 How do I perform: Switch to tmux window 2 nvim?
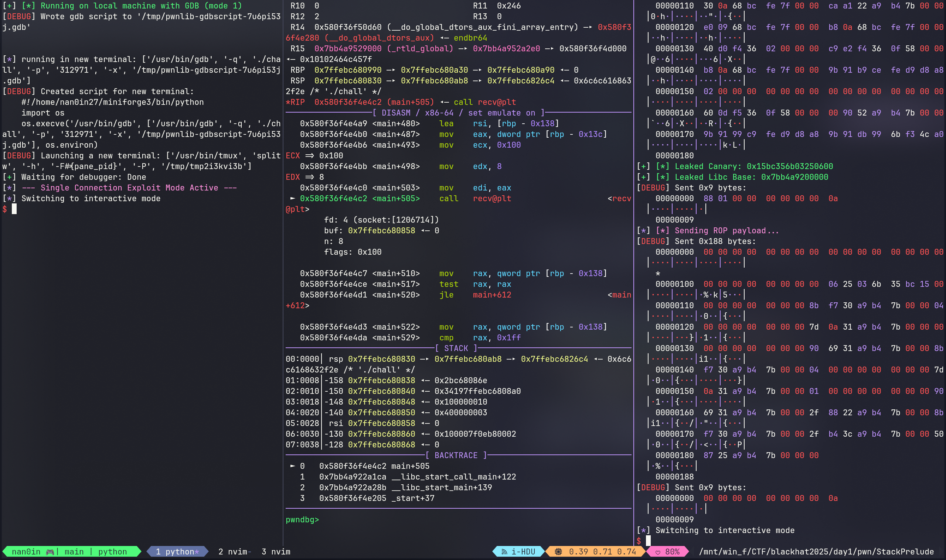pos(234,552)
